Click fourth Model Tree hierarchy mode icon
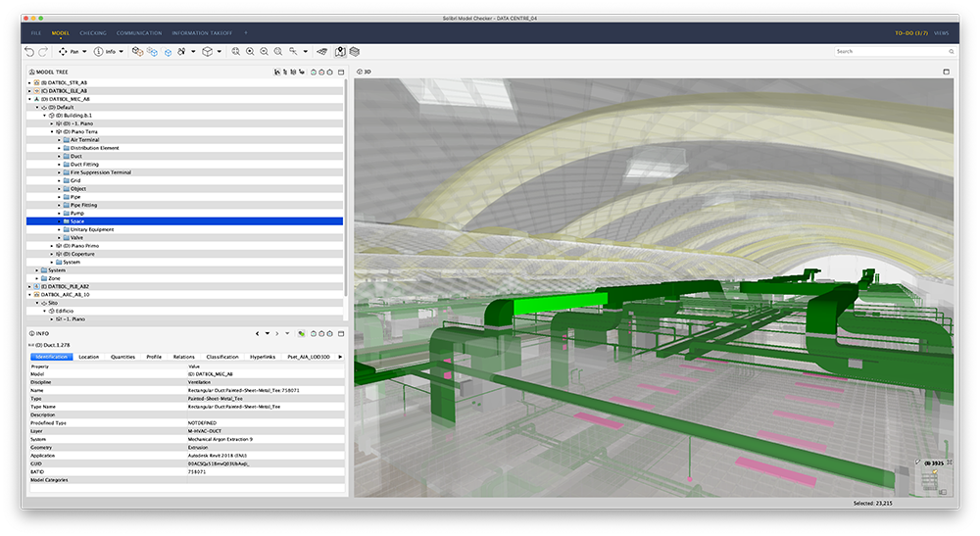The width and height of the screenshot is (980, 536). tap(302, 73)
